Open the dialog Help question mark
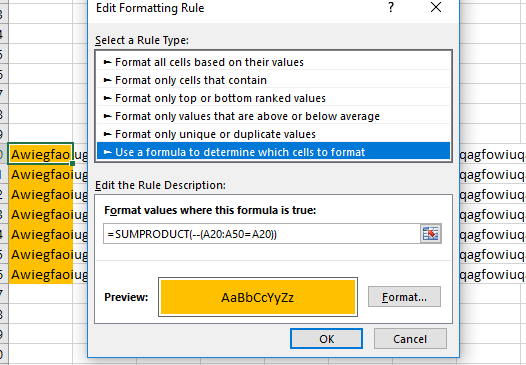 391,7
